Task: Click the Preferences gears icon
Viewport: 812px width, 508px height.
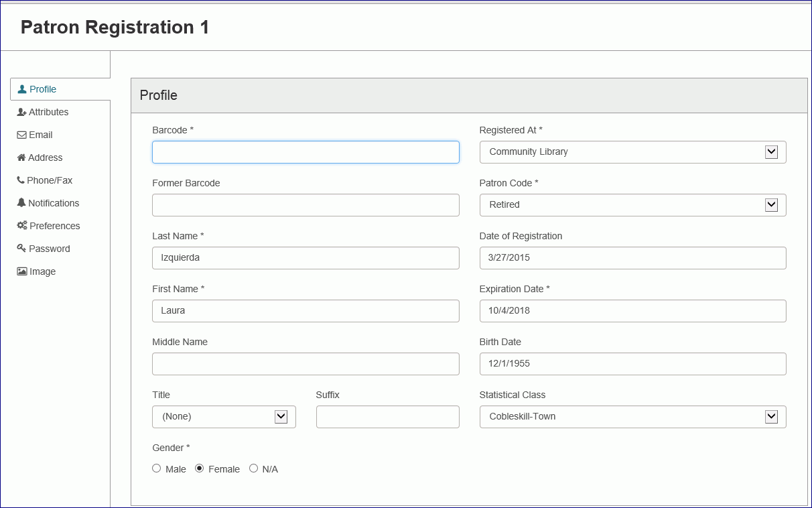Action: click(x=22, y=226)
